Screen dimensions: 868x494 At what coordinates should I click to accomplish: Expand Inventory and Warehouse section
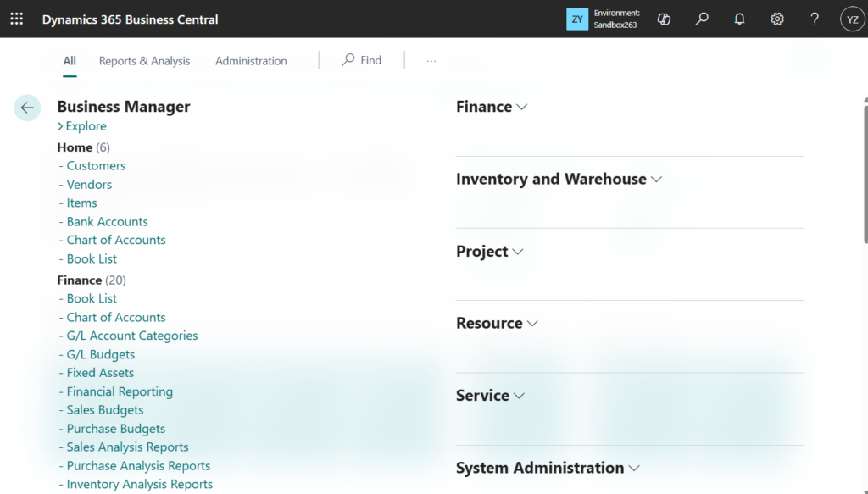[x=656, y=180]
